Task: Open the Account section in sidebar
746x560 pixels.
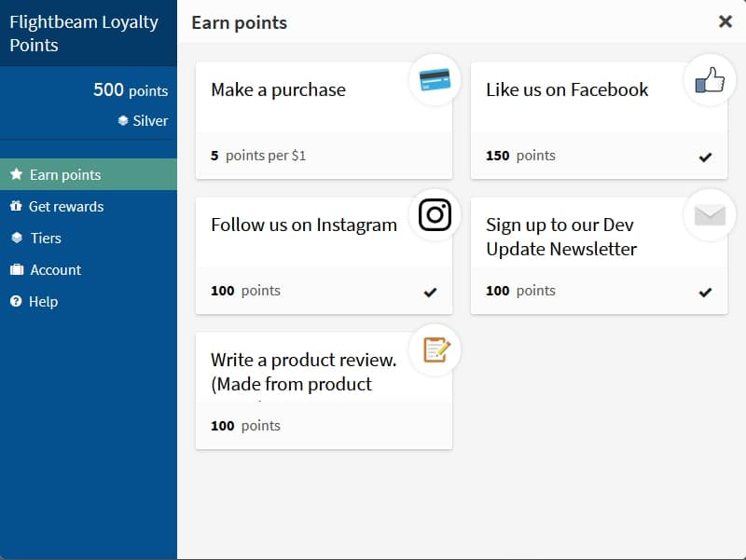Action: click(x=56, y=269)
